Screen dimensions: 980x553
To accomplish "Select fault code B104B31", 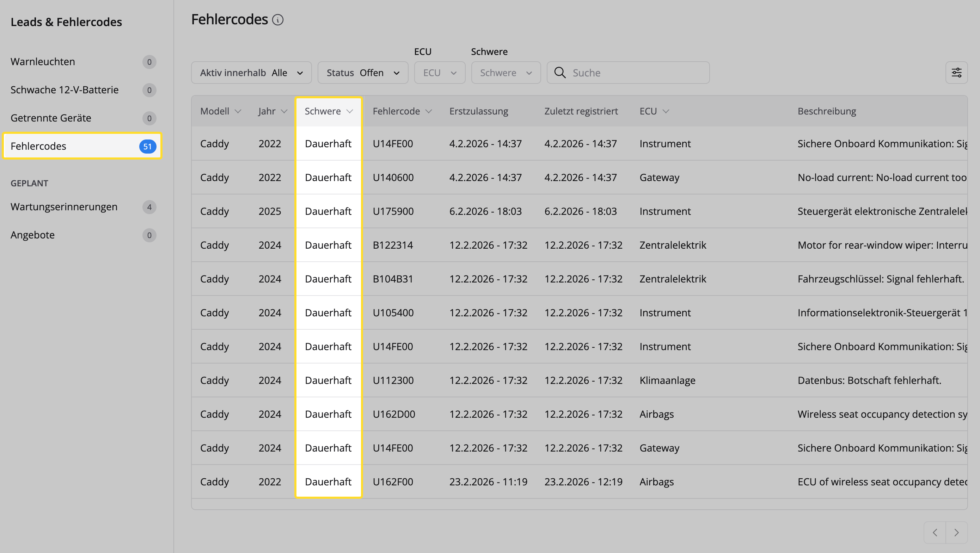I will coord(393,279).
